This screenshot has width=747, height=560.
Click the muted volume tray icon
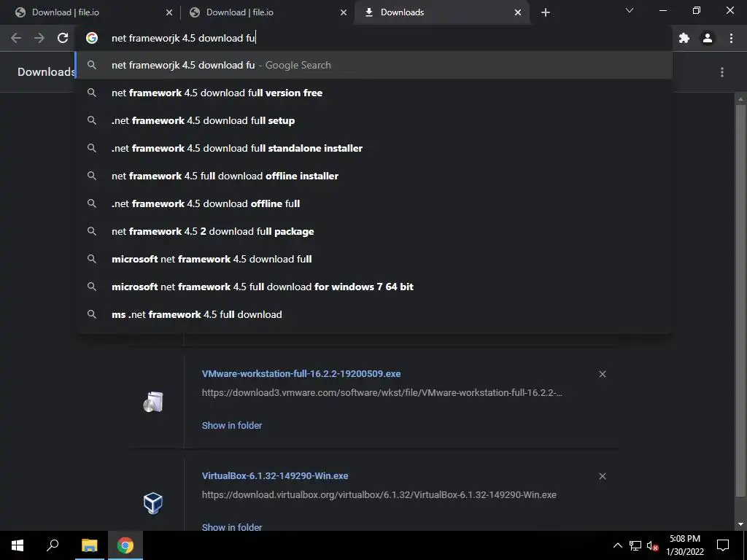[653, 545]
